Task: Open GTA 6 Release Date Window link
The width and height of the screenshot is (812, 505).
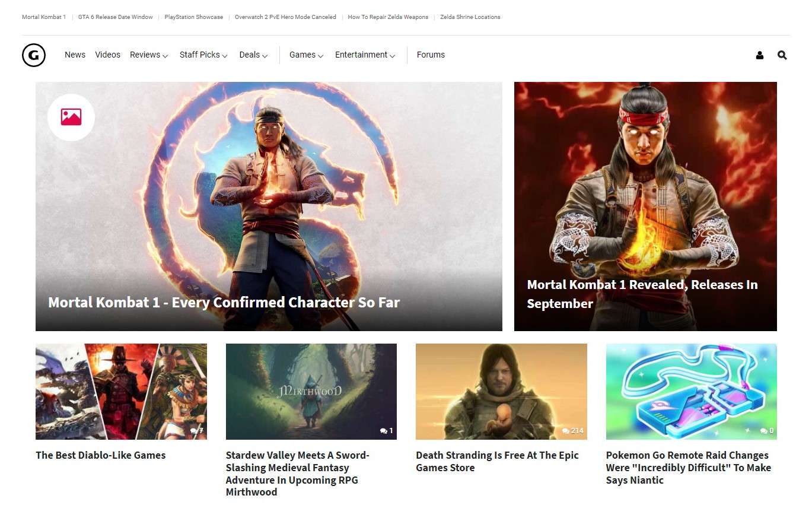Action: tap(116, 17)
